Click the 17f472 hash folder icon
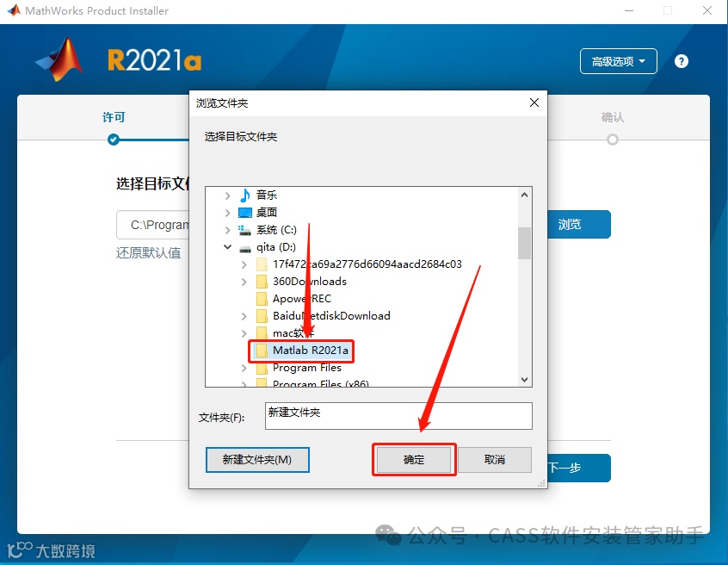The width and height of the screenshot is (728, 565). tap(262, 264)
